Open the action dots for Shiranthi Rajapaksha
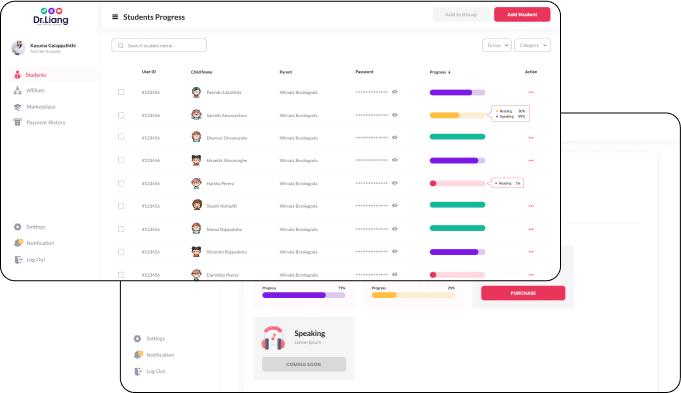Screen dimensions: 681x393 531,252
